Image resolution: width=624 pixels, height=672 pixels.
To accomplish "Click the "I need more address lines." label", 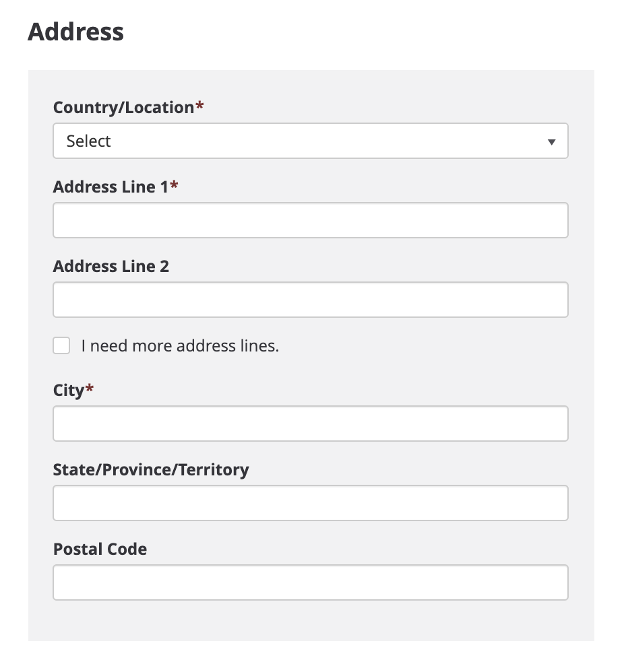I will [180, 346].
